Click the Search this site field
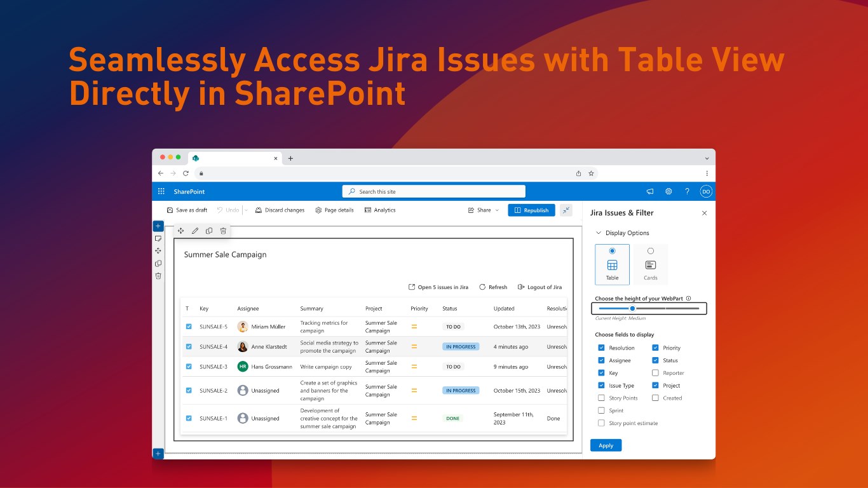868x488 pixels. [434, 191]
